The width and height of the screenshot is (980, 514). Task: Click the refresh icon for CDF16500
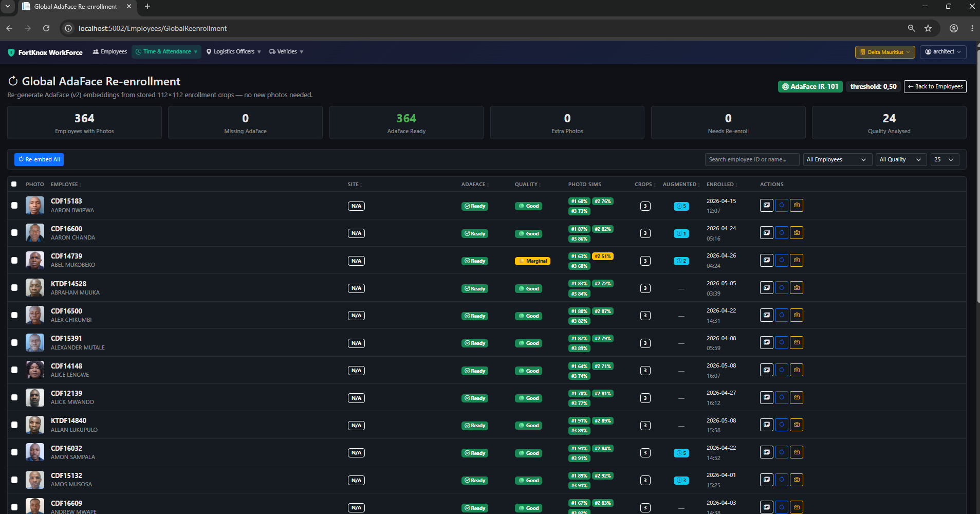click(x=781, y=315)
